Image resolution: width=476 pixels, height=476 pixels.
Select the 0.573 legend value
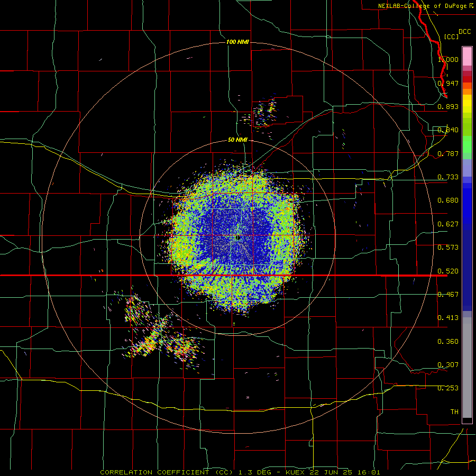pos(448,248)
